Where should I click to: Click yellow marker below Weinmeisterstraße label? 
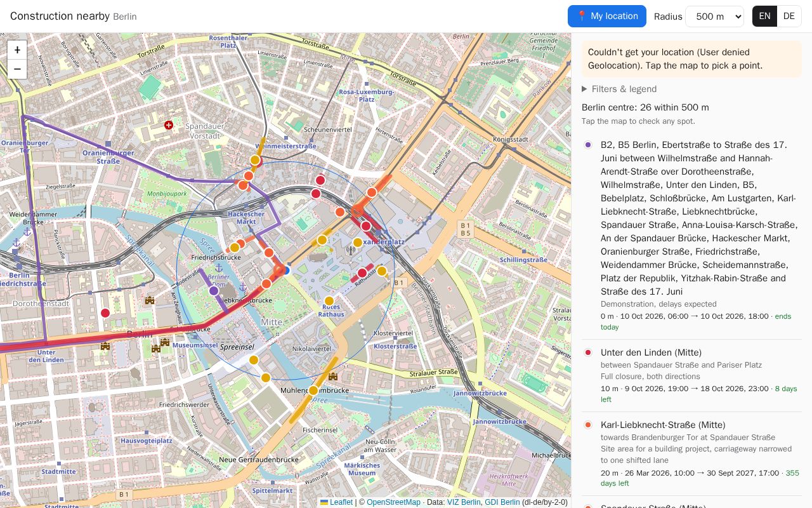pos(255,160)
